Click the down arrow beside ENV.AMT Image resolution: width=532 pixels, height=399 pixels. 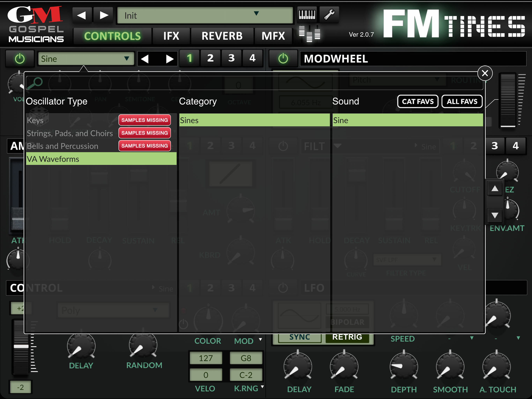click(495, 215)
